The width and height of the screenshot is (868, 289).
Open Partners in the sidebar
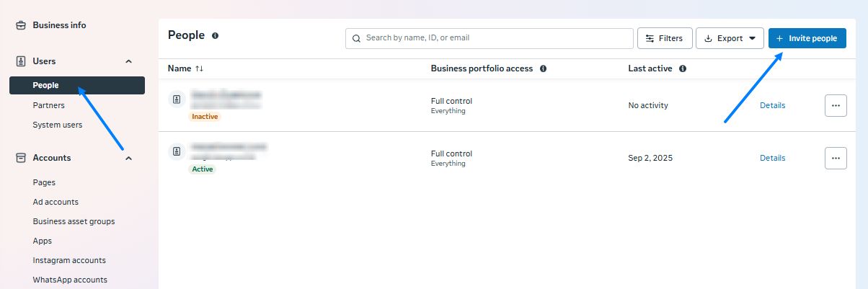(x=48, y=105)
